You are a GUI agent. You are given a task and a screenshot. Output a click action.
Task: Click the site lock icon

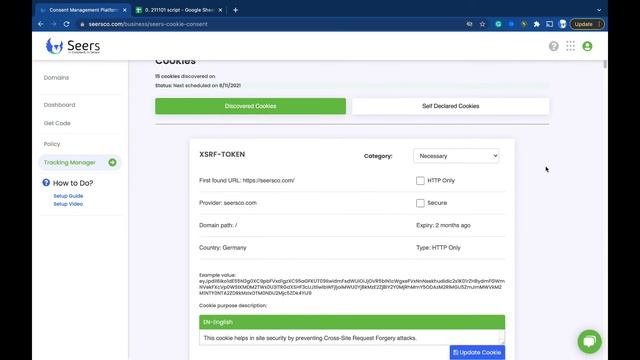82,24
